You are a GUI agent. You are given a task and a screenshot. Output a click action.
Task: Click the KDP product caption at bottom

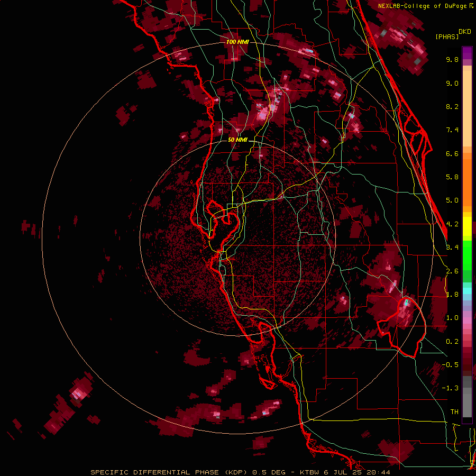[x=240, y=472]
